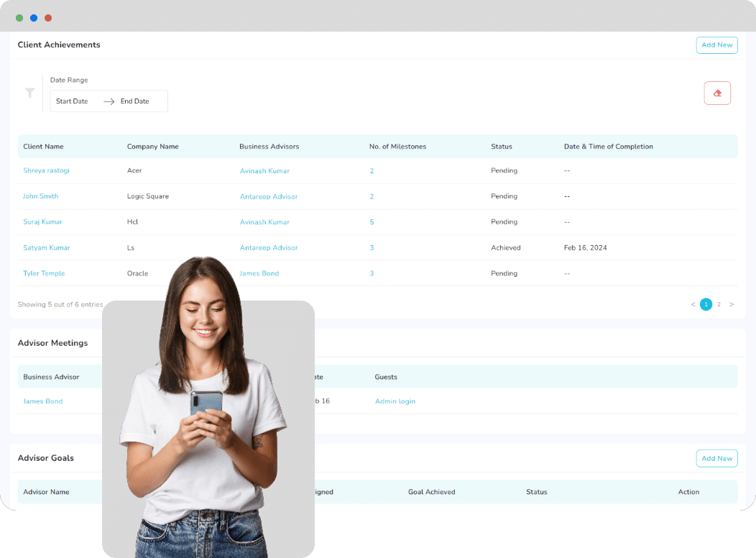Open James Bond in Advisor Meetings
This screenshot has height=558, width=756.
click(42, 401)
